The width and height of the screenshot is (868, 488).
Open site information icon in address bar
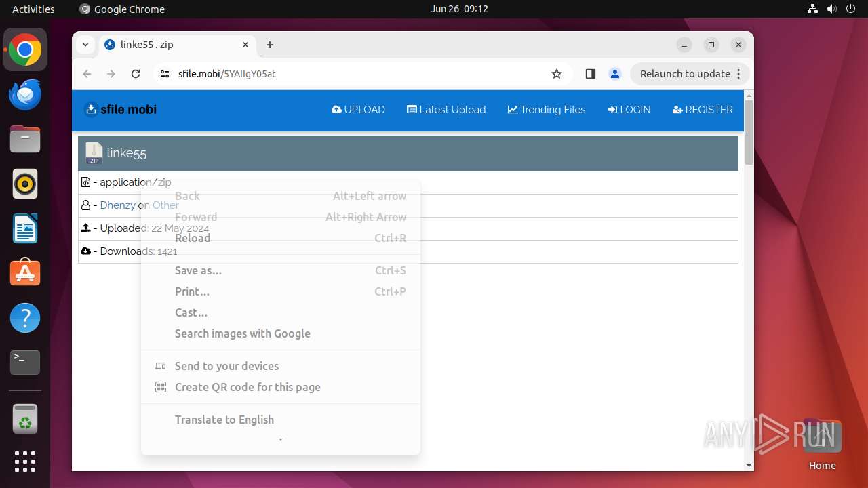click(x=165, y=74)
